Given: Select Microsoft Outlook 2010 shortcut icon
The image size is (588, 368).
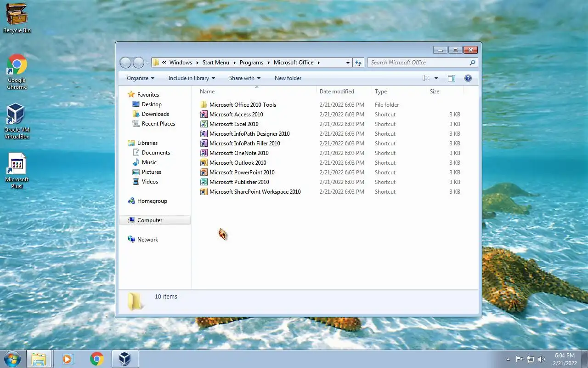Looking at the screenshot, I should point(204,163).
